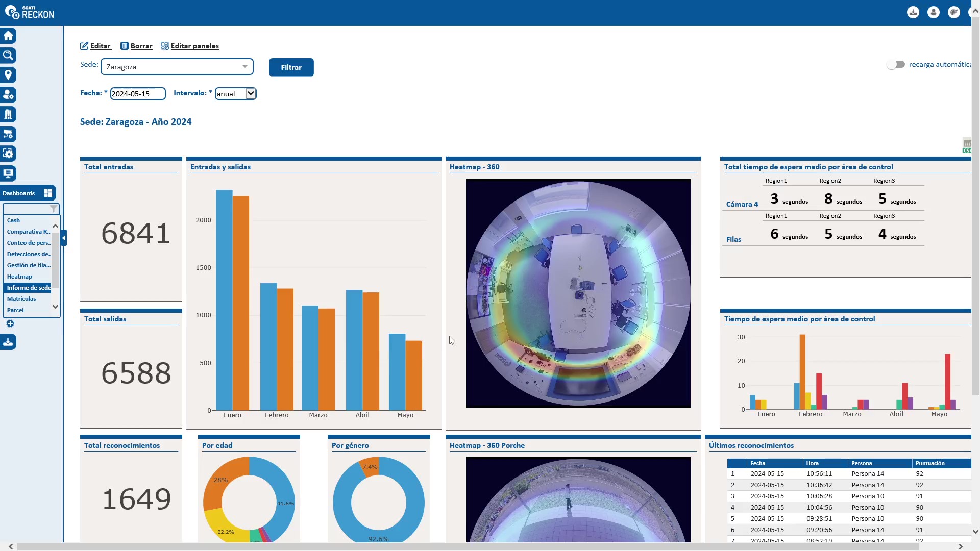This screenshot has width=980, height=551.
Task: Open the gear analytics settings icon
Action: [8, 154]
